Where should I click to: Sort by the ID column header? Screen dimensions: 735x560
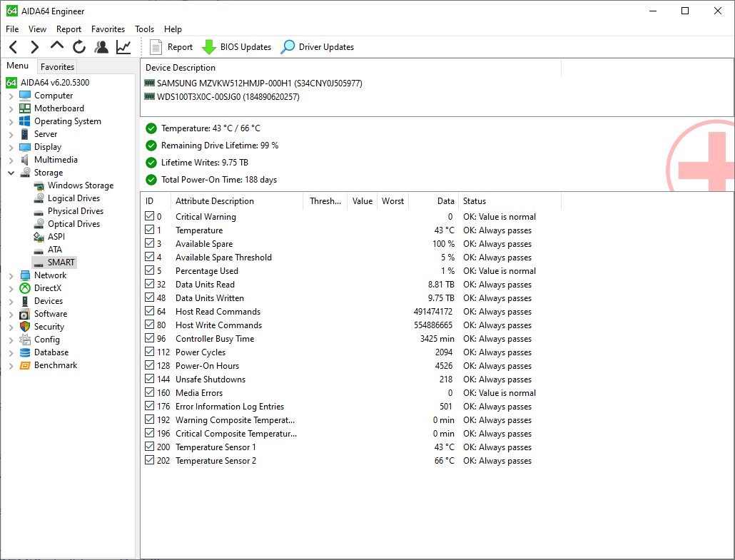(x=156, y=201)
